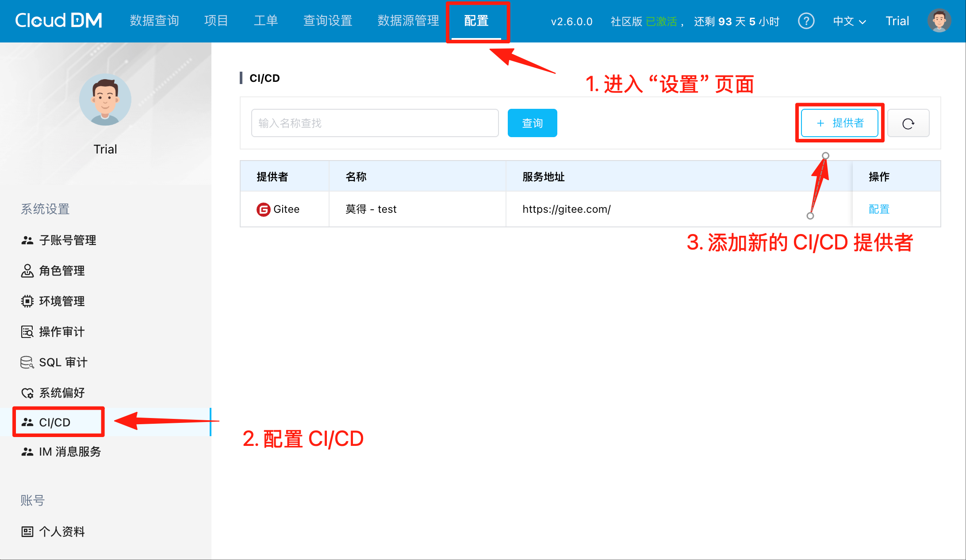This screenshot has height=560, width=966.
Task: Click the refresh icon button
Action: [x=908, y=123]
